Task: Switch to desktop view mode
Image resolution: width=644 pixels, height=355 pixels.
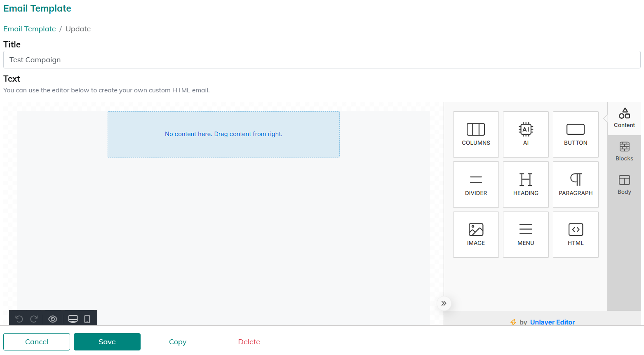Action: pyautogui.click(x=73, y=319)
